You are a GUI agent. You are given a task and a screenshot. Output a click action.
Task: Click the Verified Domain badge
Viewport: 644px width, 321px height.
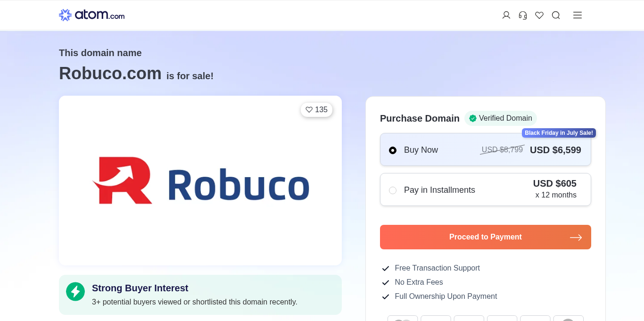coord(500,118)
